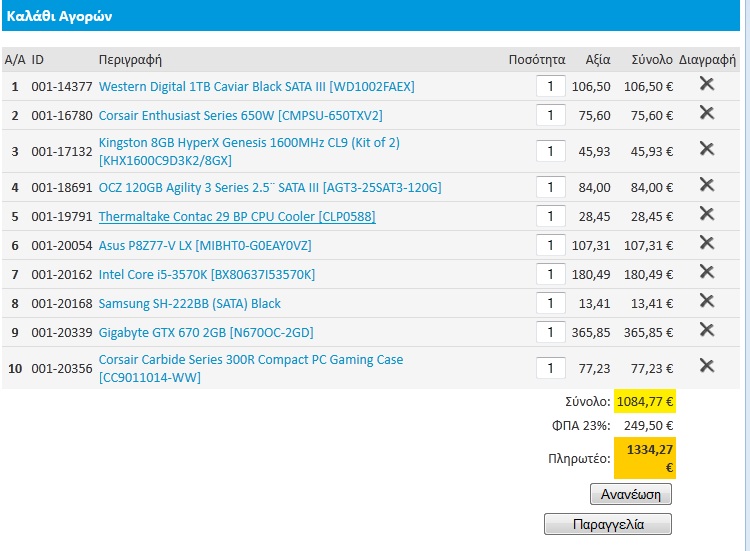Open Corsair Enthusiast Series 650W product link
This screenshot has width=750, height=551.
click(x=241, y=115)
